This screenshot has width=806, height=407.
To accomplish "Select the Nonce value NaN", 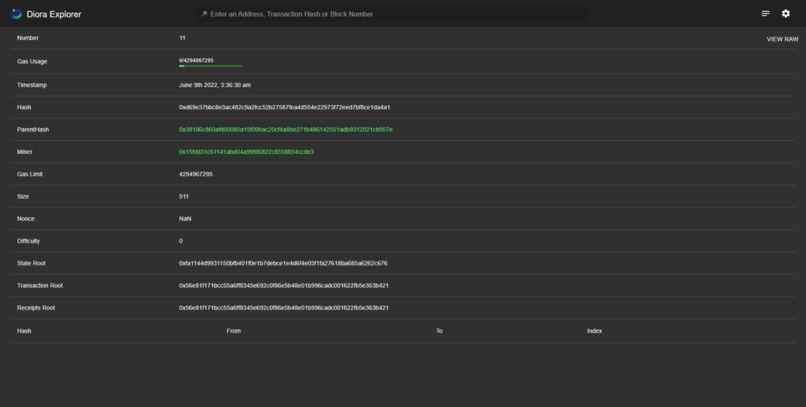I will click(x=185, y=218).
